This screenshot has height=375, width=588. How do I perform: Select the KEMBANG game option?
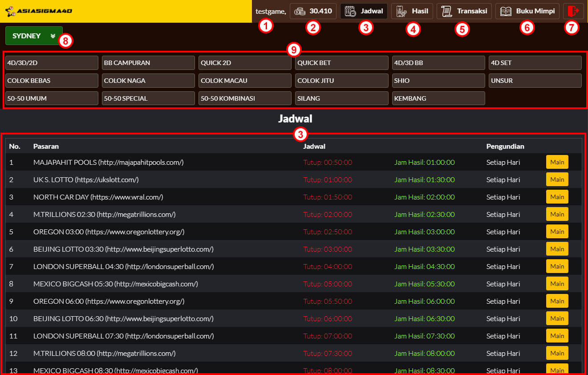click(438, 98)
